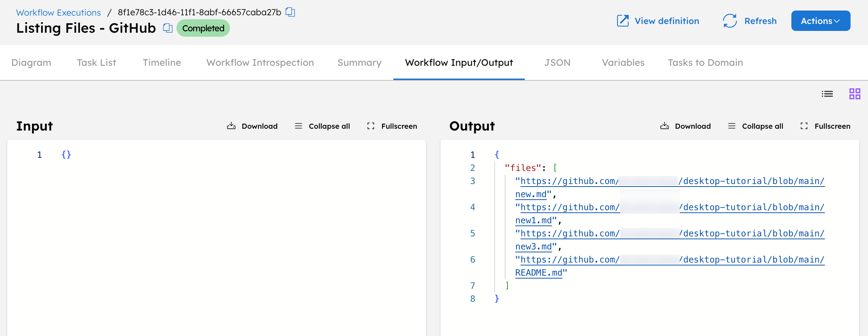Download the Output JSON
This screenshot has height=336, width=868.
pyautogui.click(x=685, y=126)
